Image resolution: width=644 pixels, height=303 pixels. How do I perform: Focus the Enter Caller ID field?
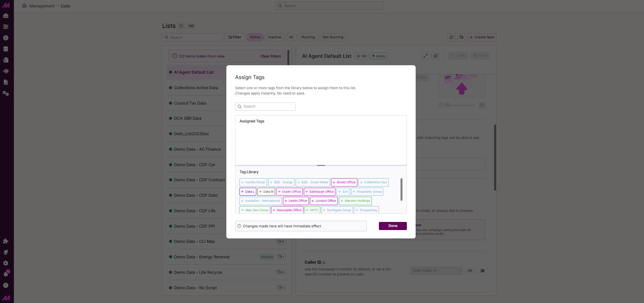click(436, 271)
